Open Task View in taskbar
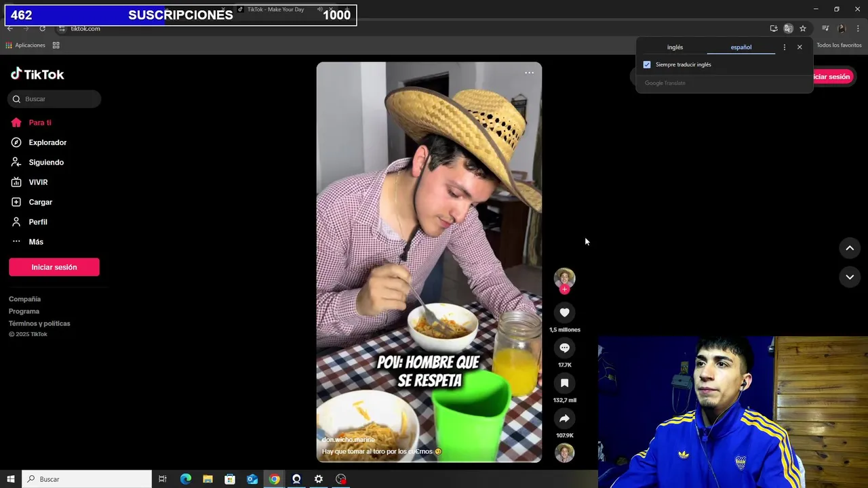The image size is (868, 488). click(x=163, y=479)
